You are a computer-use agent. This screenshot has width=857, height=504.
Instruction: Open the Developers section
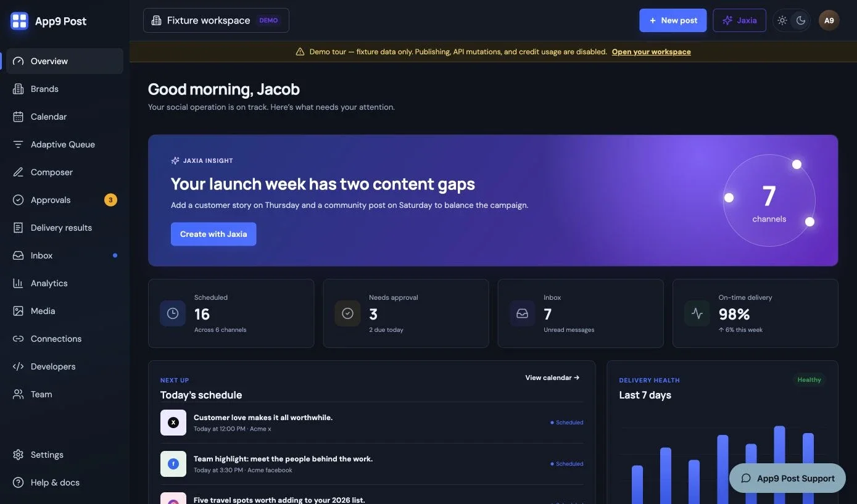click(65, 366)
